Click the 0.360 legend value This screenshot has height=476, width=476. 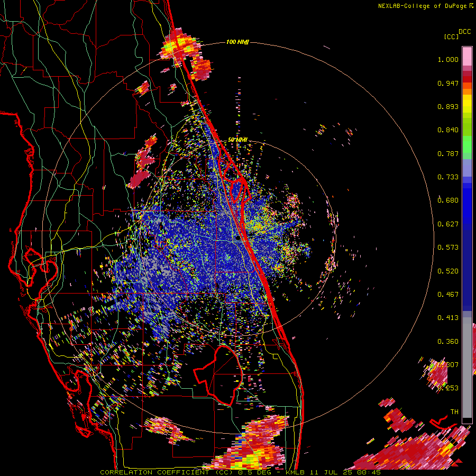tap(448, 342)
